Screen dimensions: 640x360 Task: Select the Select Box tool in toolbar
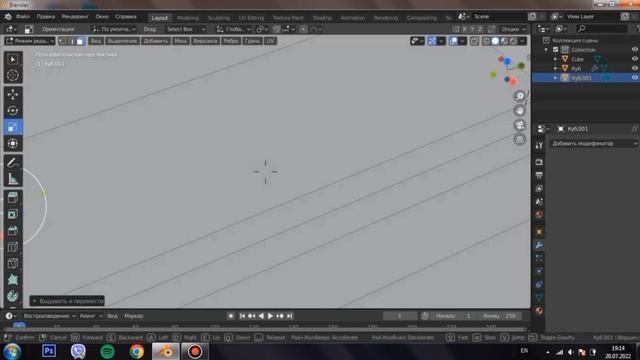pyautogui.click(x=13, y=59)
